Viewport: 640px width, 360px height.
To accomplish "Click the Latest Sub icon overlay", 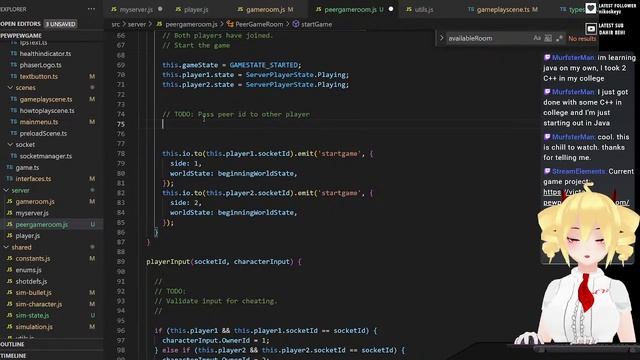I will [591, 29].
